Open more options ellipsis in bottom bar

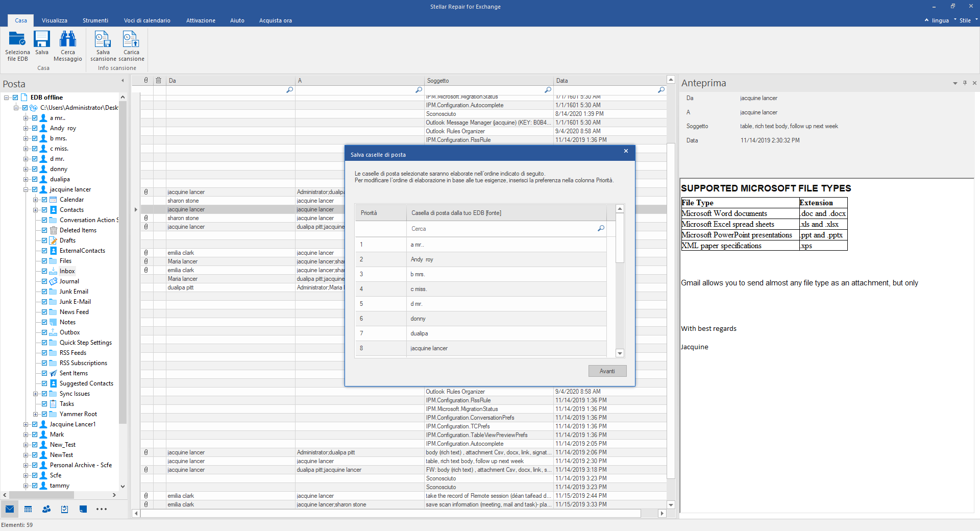click(102, 509)
